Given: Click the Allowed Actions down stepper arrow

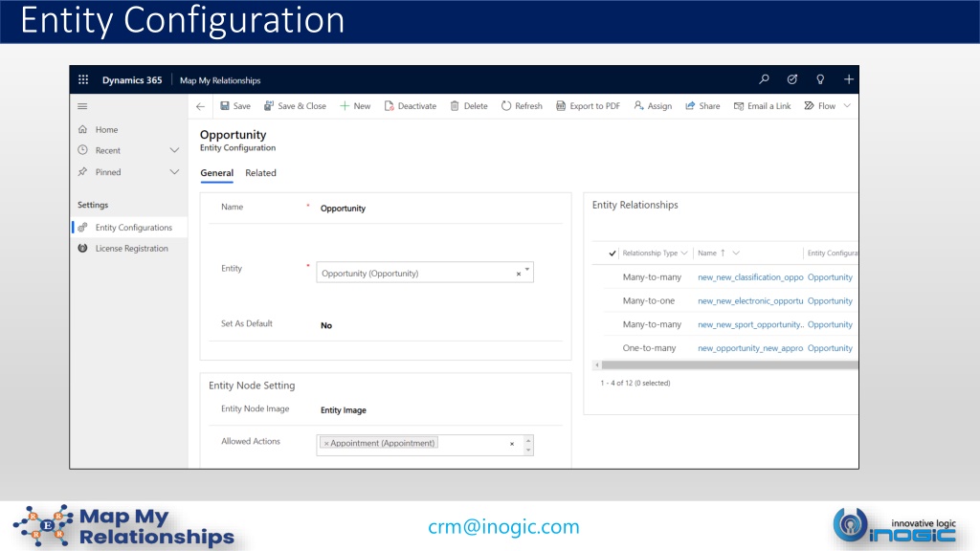Looking at the screenshot, I should coord(528,450).
